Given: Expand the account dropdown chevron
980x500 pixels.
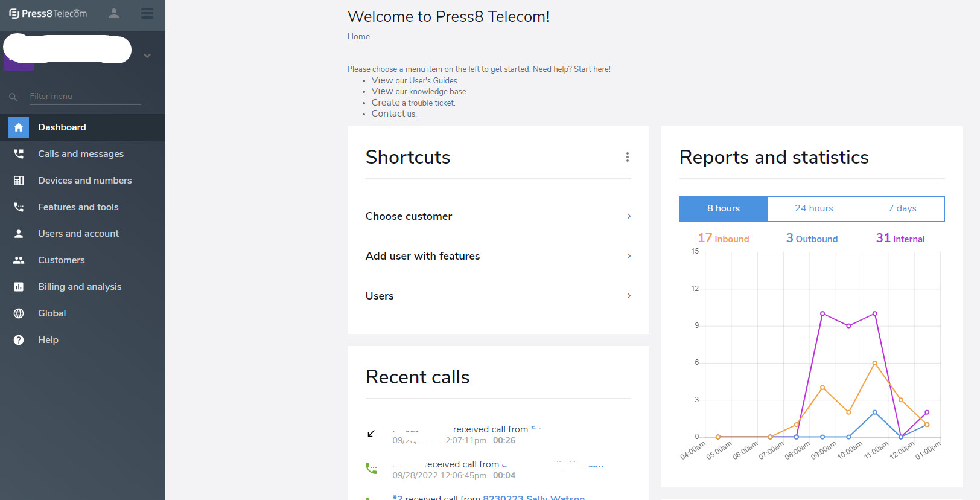Looking at the screenshot, I should (147, 56).
